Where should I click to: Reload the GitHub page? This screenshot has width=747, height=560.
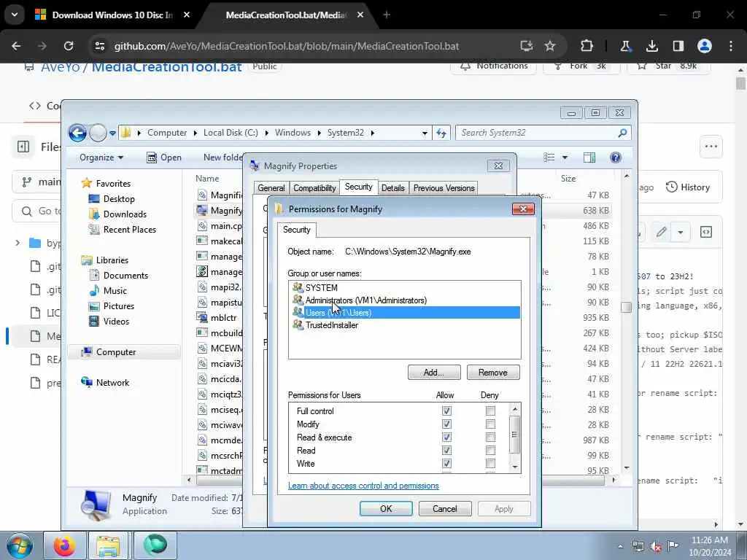[69, 46]
